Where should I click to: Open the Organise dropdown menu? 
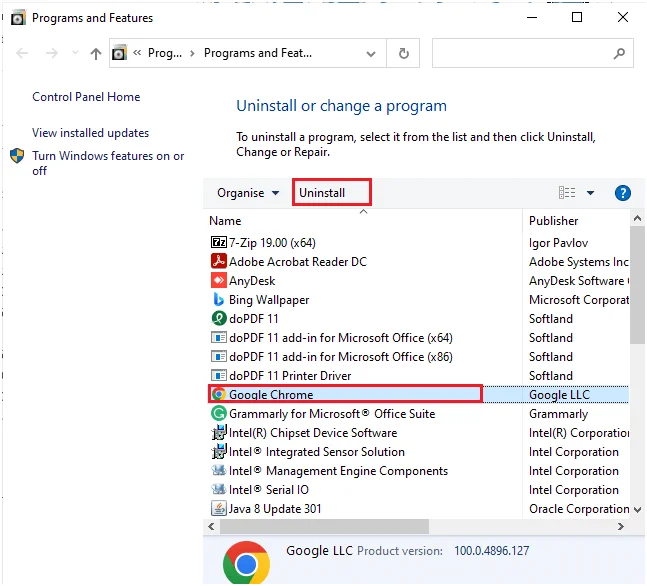pos(248,193)
